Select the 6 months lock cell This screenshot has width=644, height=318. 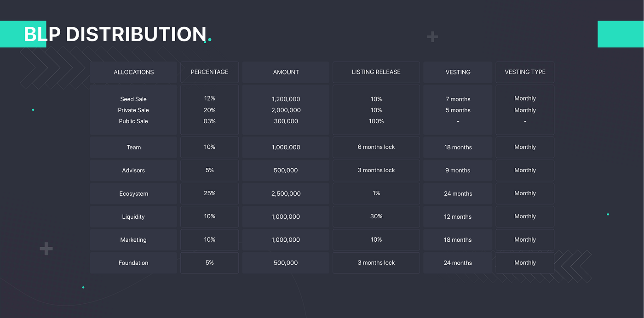tap(376, 147)
